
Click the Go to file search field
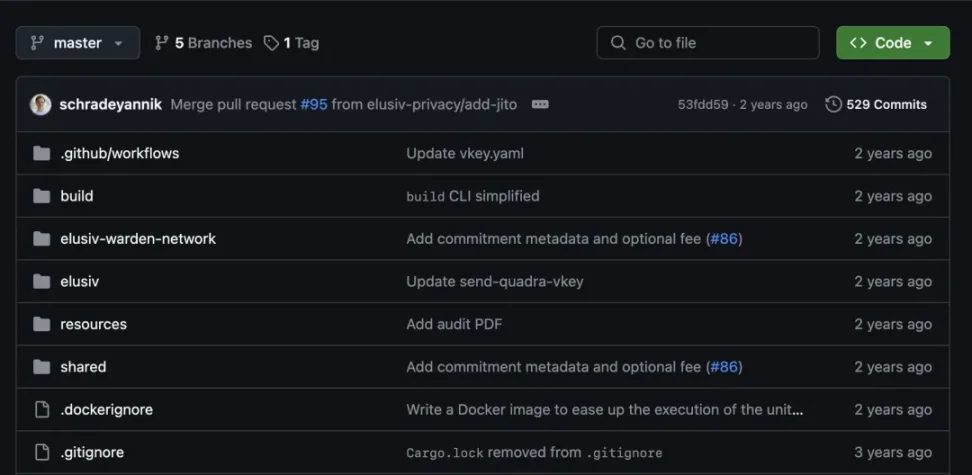pos(708,43)
